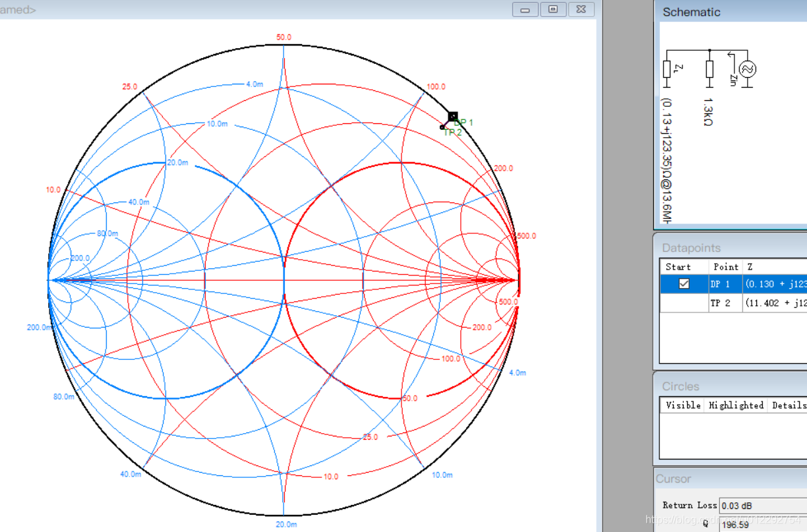Click the Return Loss value field
807x532 pixels.
coord(763,506)
